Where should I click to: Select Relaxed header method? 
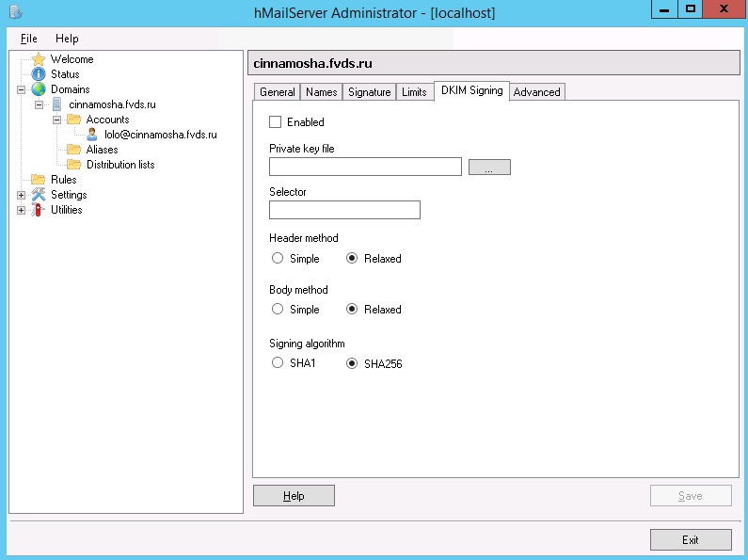pyautogui.click(x=352, y=258)
